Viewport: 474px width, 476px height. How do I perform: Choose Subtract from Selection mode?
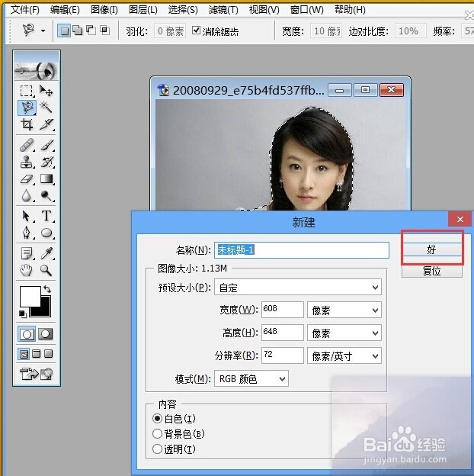point(91,31)
